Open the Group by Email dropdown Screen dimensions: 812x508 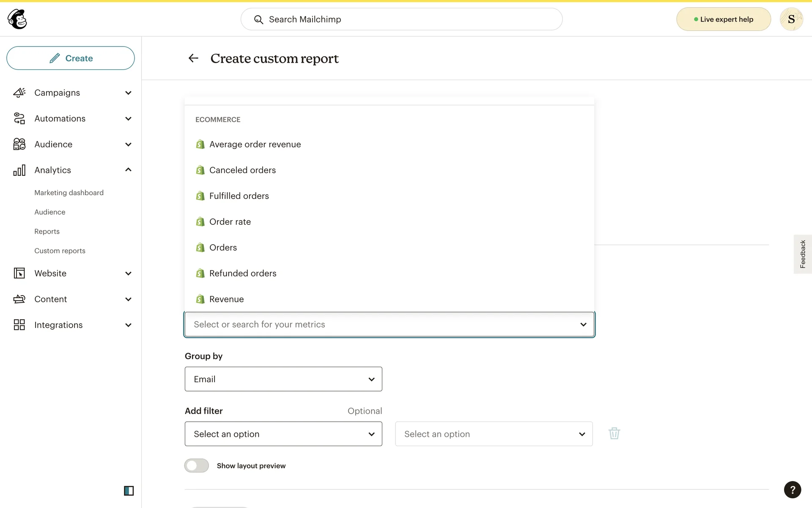tap(283, 379)
